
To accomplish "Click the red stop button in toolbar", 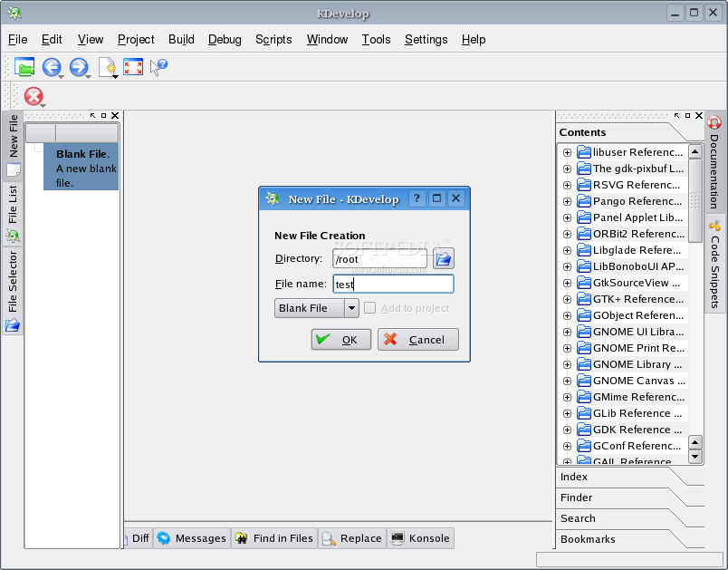I will tap(34, 96).
